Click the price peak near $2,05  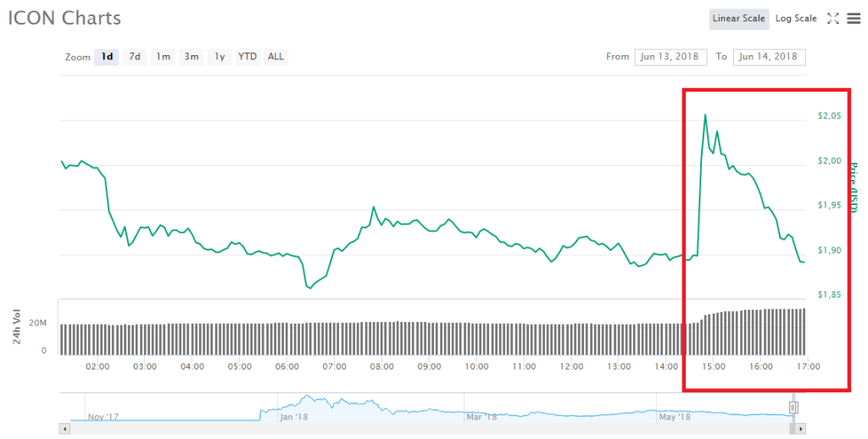pos(704,114)
